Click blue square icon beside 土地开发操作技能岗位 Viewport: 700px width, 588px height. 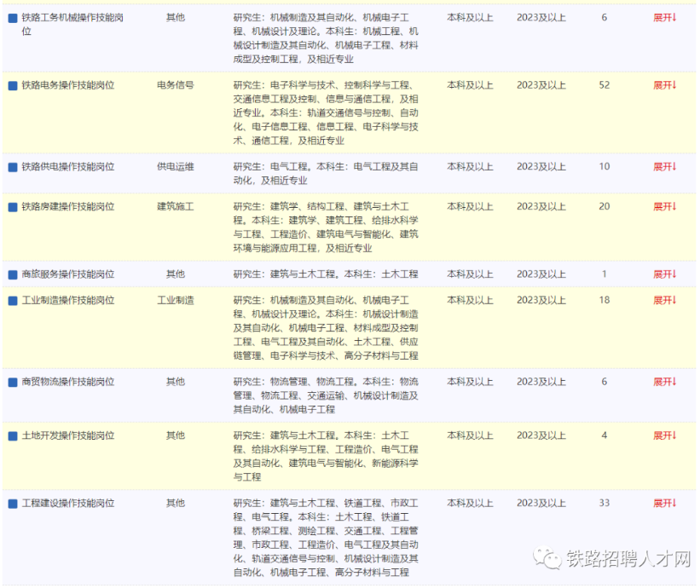coord(13,436)
